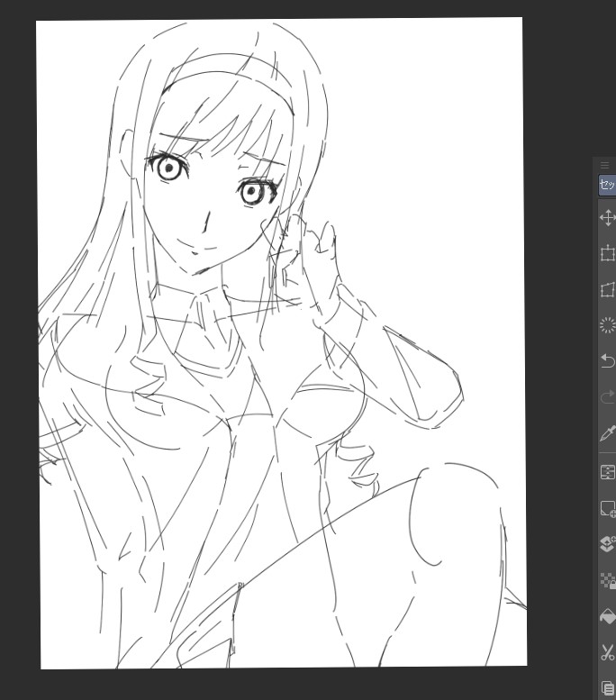Select the Eyedropper tool
The width and height of the screenshot is (616, 700).
coord(608,433)
